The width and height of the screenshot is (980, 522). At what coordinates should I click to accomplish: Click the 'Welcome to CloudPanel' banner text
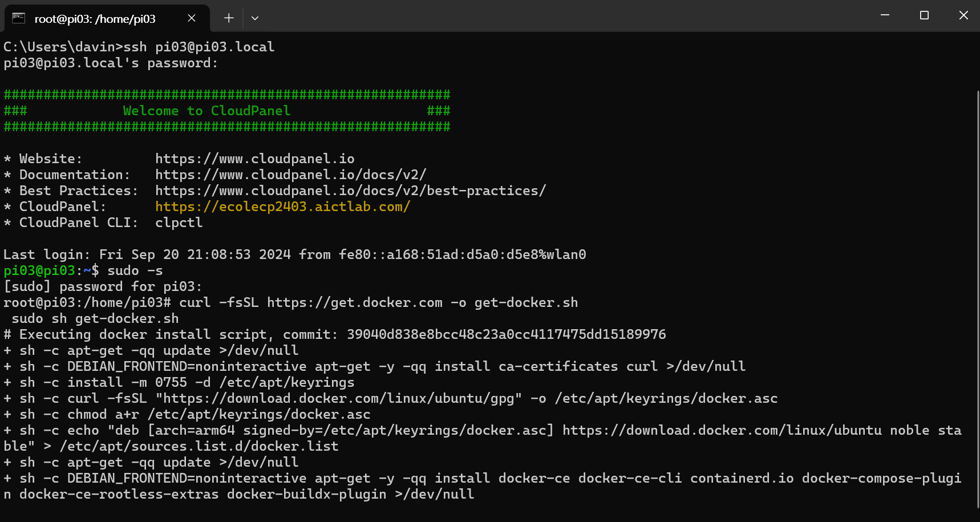(207, 111)
